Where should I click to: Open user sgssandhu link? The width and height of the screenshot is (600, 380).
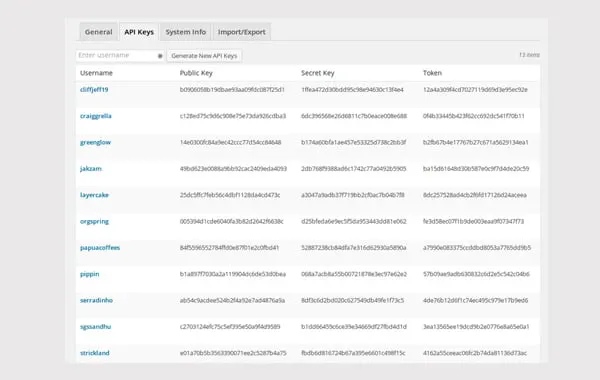pos(95,327)
